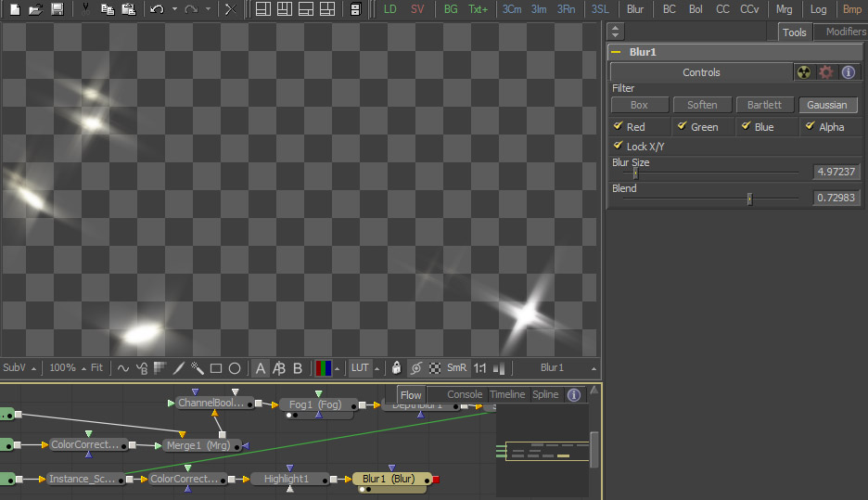Image resolution: width=868 pixels, height=500 pixels.
Task: Toggle the Lock X/Y checkbox
Action: pos(619,146)
